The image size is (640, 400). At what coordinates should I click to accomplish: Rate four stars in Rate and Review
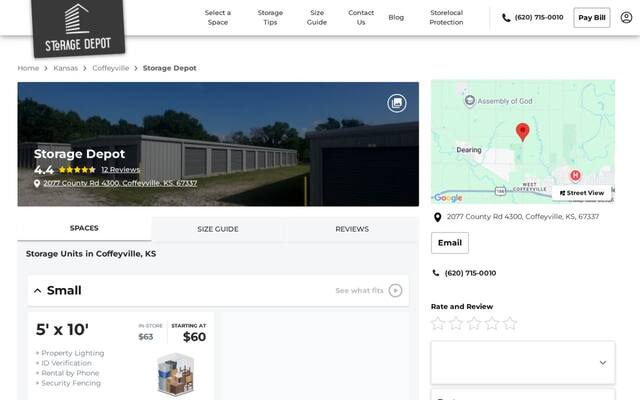point(492,323)
